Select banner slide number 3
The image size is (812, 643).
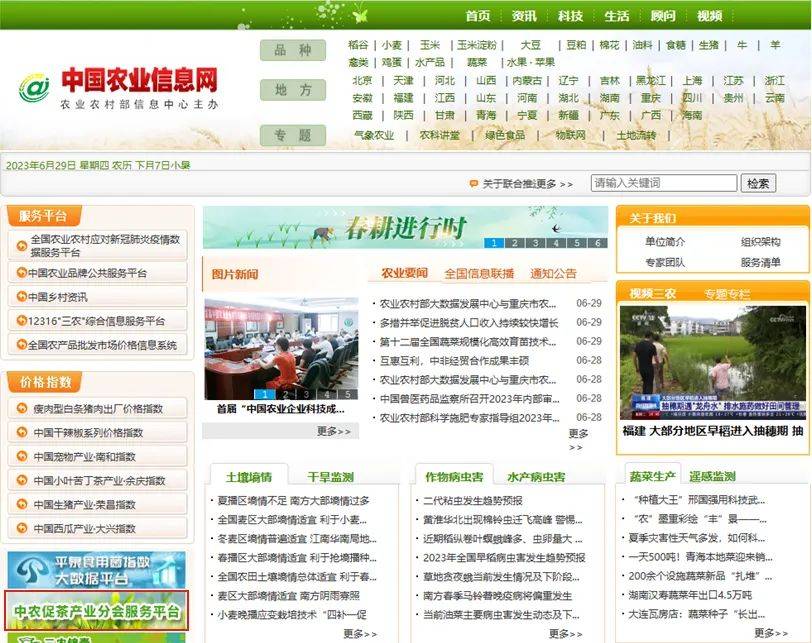(535, 243)
